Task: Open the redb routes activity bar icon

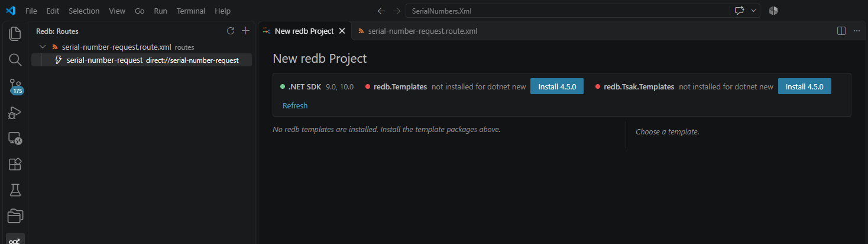Action: tap(15, 239)
